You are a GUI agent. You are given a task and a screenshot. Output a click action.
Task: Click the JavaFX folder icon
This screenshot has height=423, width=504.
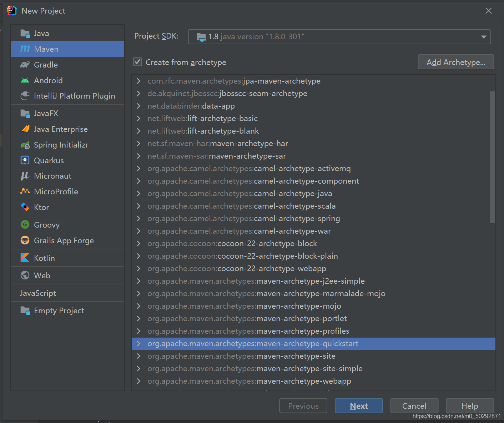[25, 114]
